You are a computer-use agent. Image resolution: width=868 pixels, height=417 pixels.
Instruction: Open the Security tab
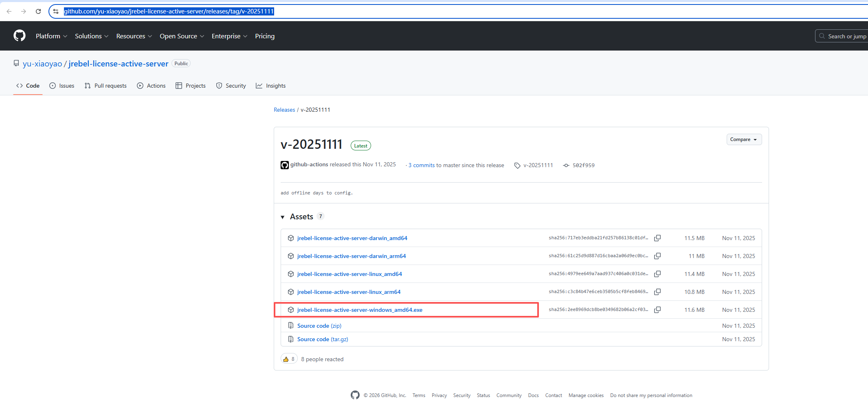(x=231, y=86)
